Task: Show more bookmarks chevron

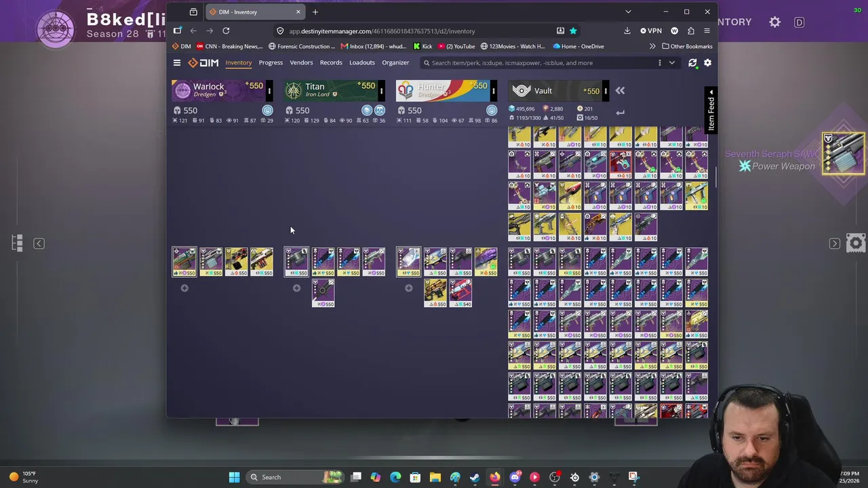Action: click(x=652, y=47)
